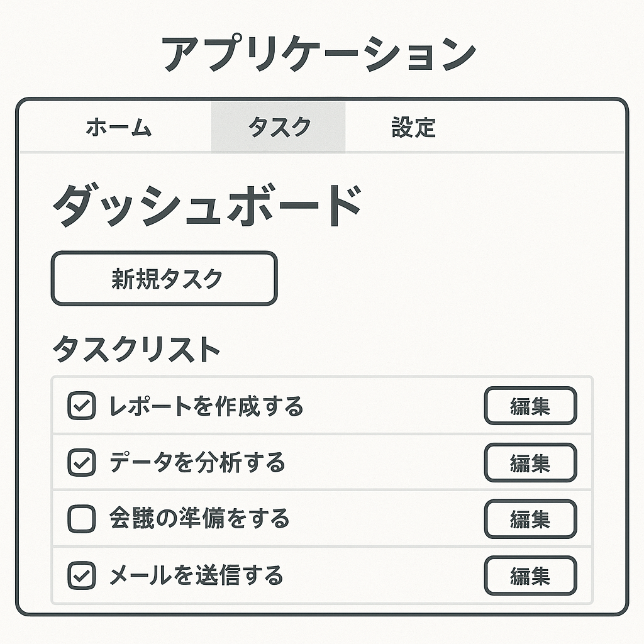
Task: Select the タスク tab
Action: click(279, 127)
